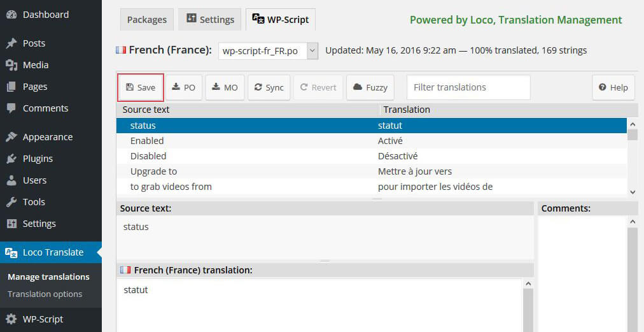Click the Posts pushpin icon

click(11, 43)
